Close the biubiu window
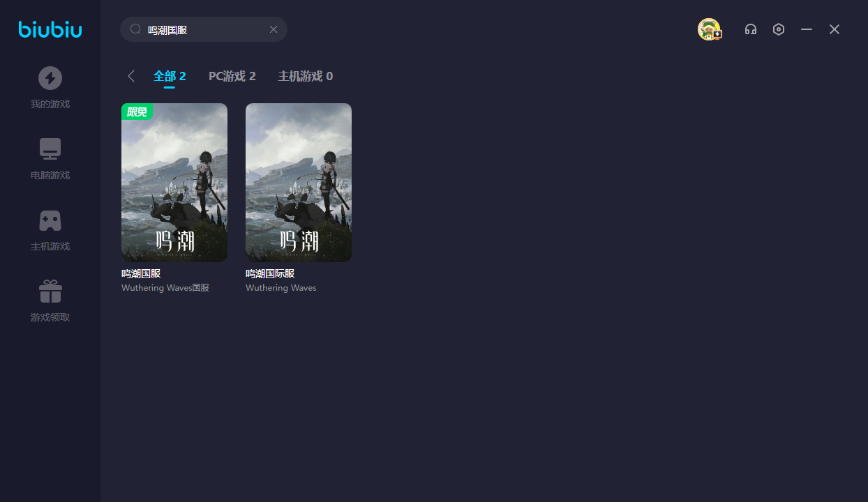868x502 pixels. pos(835,29)
